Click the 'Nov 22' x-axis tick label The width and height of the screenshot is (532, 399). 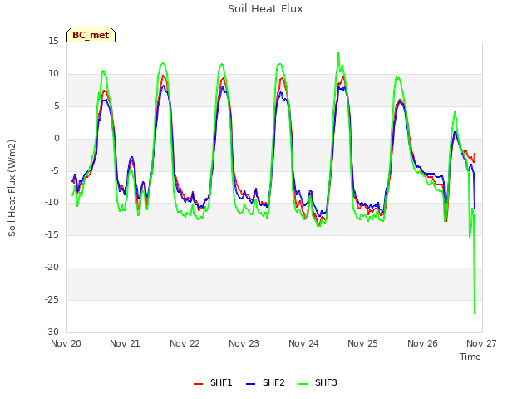pyautogui.click(x=185, y=343)
